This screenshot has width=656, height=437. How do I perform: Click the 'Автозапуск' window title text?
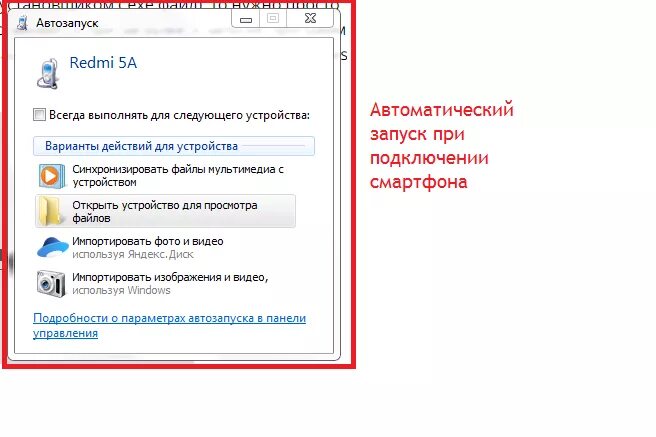(67, 23)
